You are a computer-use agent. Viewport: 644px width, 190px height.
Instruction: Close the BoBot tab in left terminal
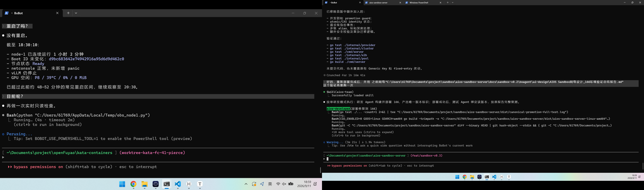pos(58,13)
